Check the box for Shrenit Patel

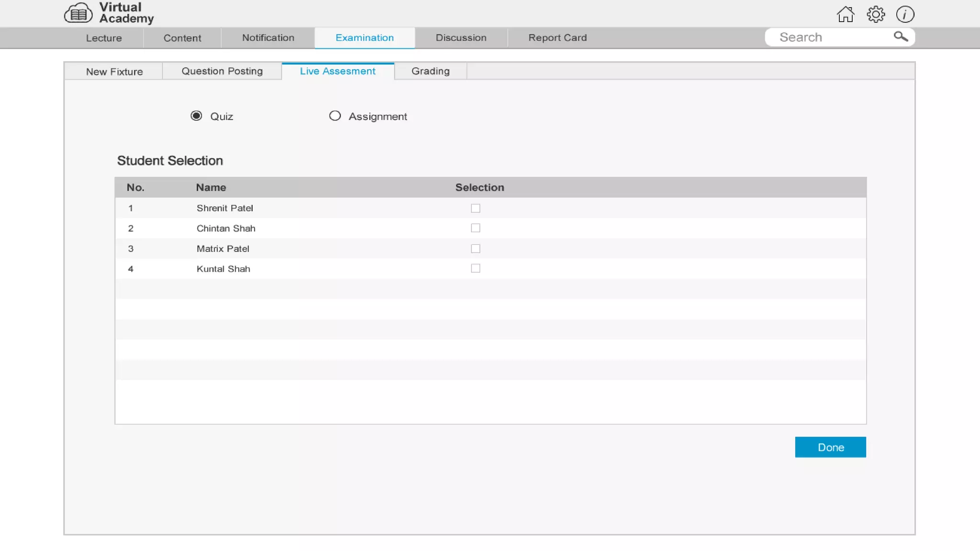[475, 208]
